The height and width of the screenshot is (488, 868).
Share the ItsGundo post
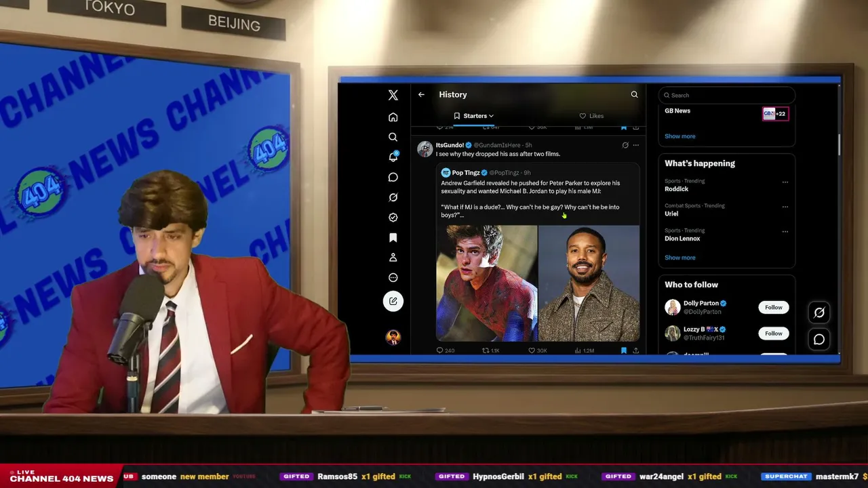click(635, 350)
